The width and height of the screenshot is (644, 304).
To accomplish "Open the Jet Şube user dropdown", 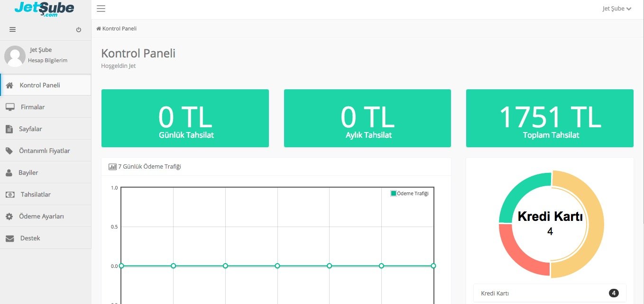I will [x=616, y=9].
